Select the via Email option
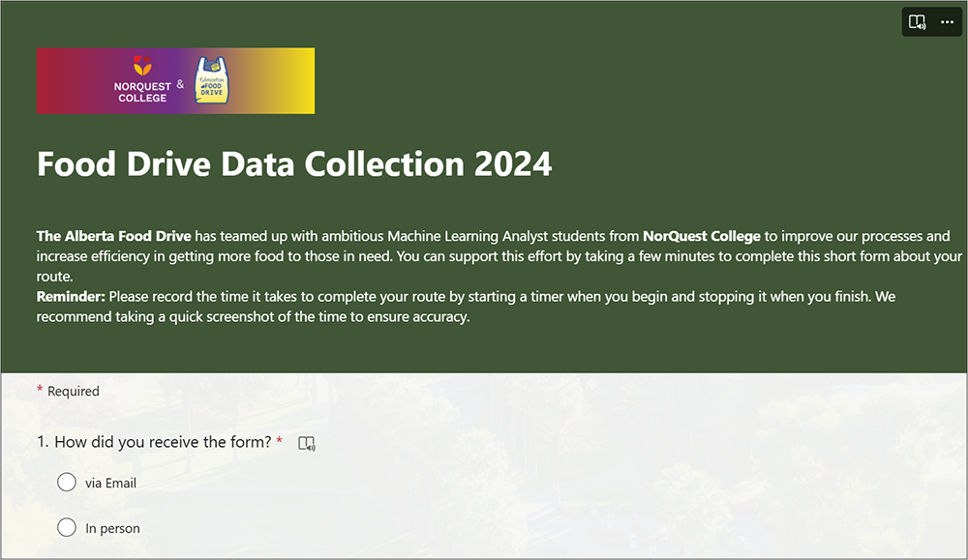968x560 pixels. point(67,482)
